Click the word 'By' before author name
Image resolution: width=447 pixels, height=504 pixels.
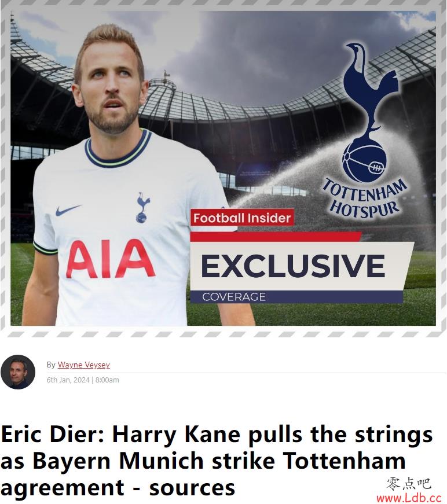pyautogui.click(x=51, y=365)
